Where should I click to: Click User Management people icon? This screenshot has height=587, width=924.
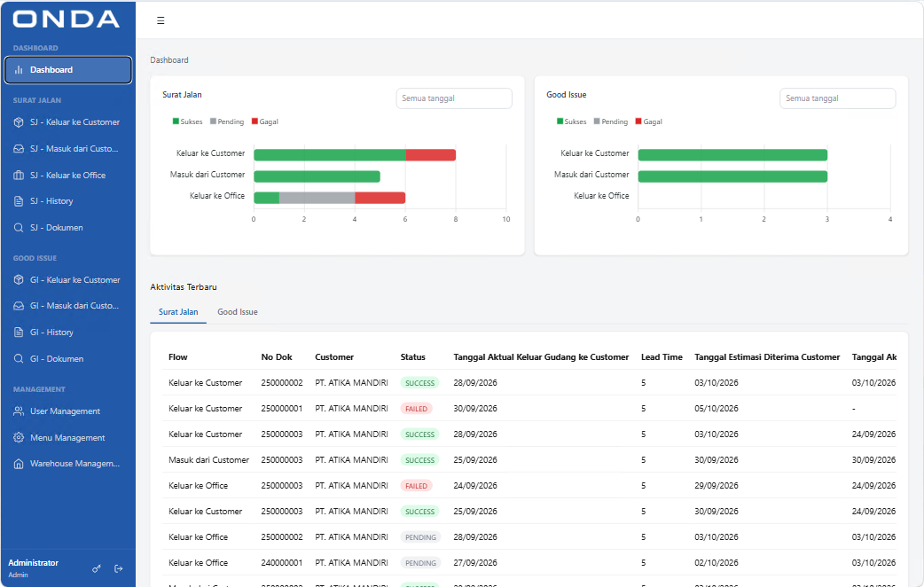[x=19, y=411]
